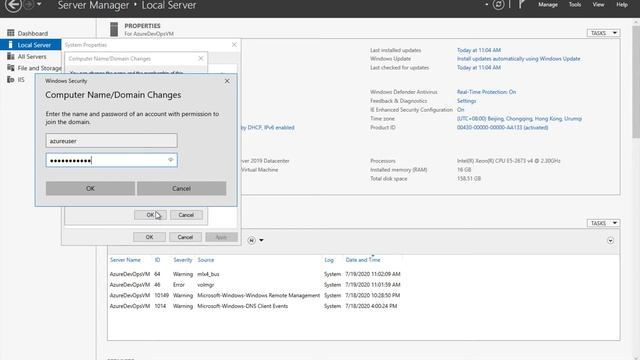Close the Computer Name/Domain Changes window
The height and width of the screenshot is (360, 640).
200,59
